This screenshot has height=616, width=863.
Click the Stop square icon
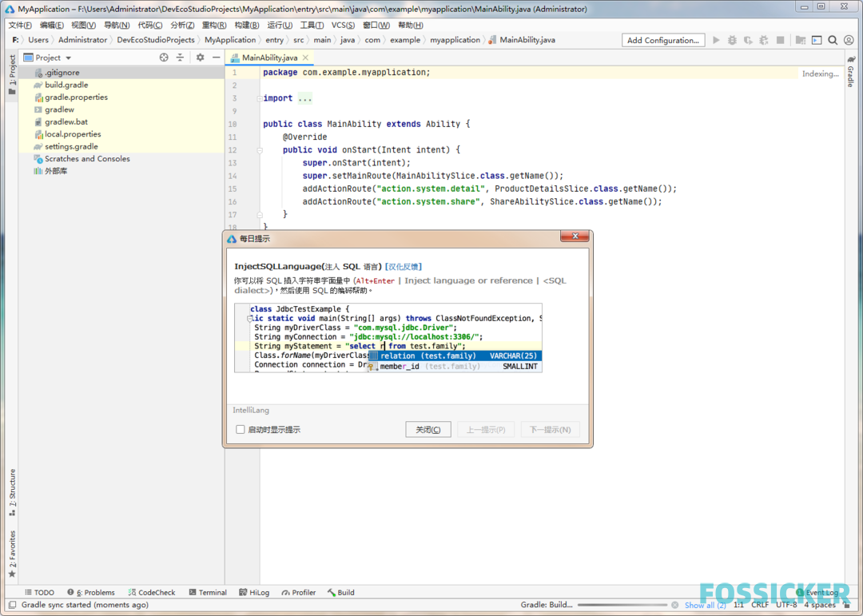(x=780, y=40)
